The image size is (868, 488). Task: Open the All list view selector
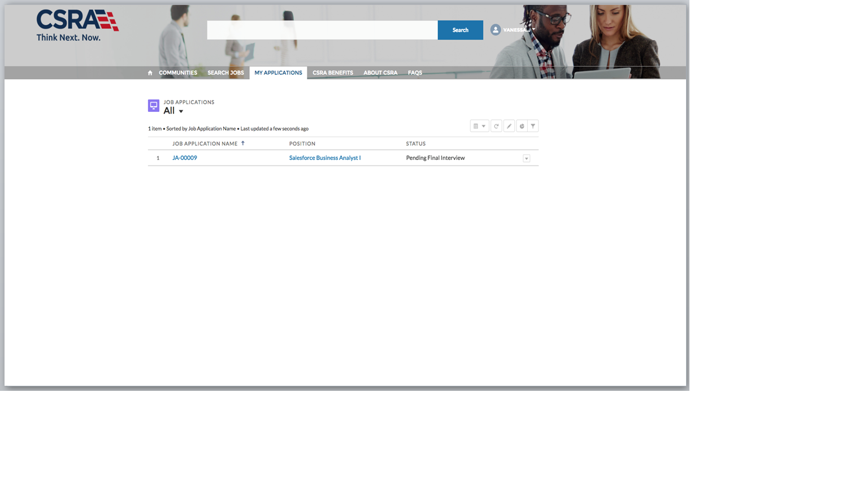(172, 111)
